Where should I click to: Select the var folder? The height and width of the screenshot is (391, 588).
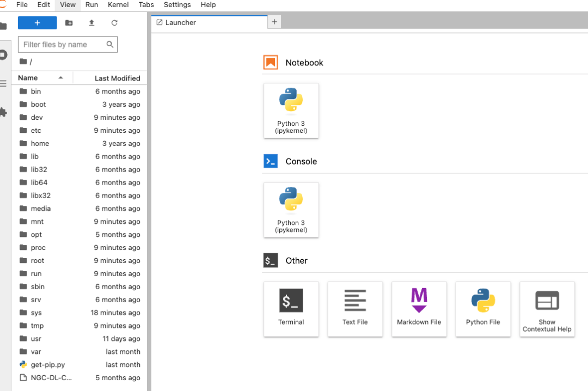(79, 352)
